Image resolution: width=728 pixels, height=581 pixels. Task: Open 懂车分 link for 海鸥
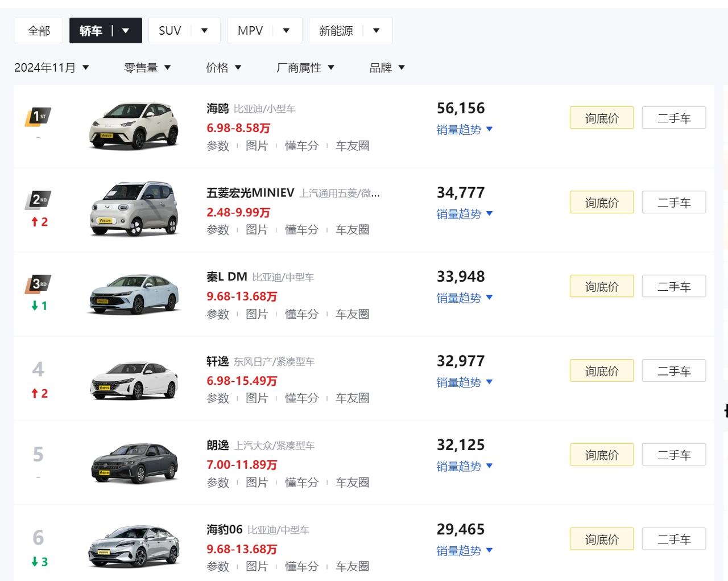click(x=301, y=146)
